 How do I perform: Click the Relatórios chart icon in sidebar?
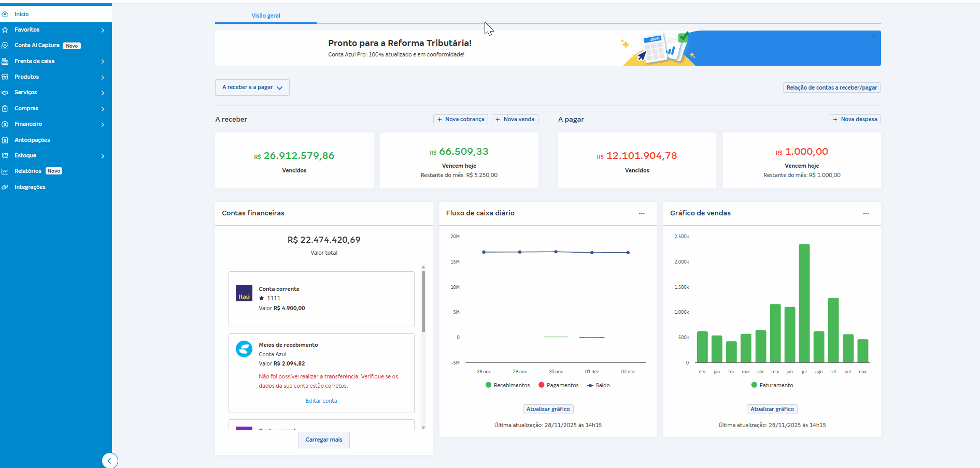[x=5, y=171]
